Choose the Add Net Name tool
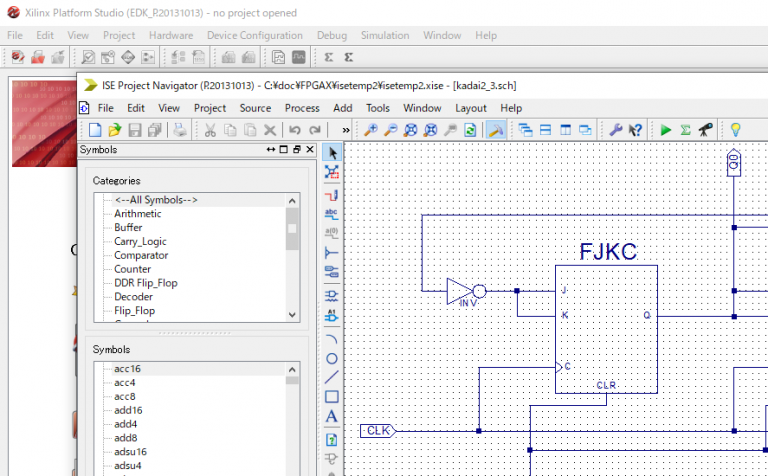 click(x=333, y=214)
